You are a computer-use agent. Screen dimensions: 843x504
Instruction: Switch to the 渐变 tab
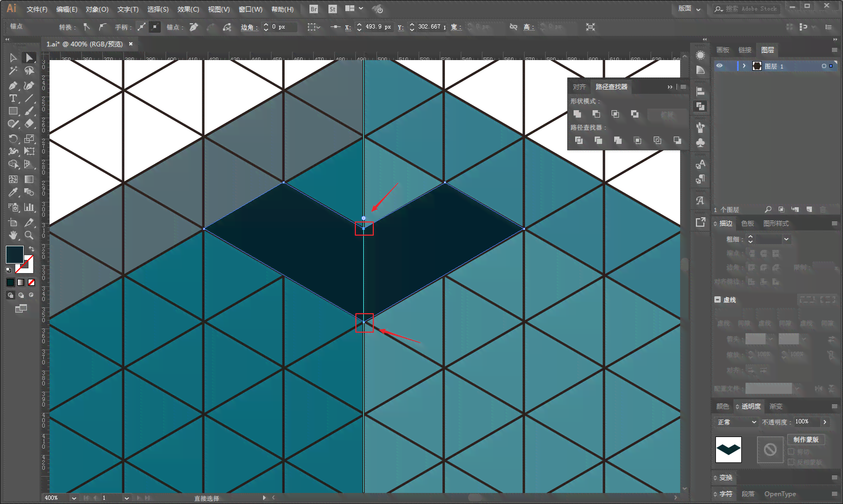click(x=776, y=406)
